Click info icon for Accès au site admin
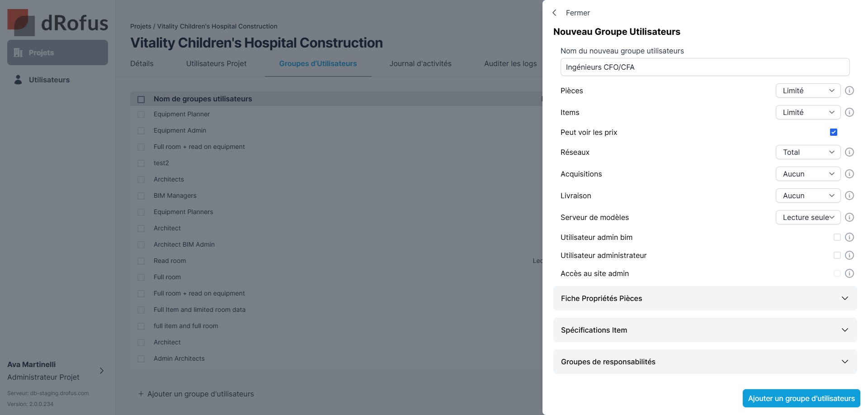 849,273
